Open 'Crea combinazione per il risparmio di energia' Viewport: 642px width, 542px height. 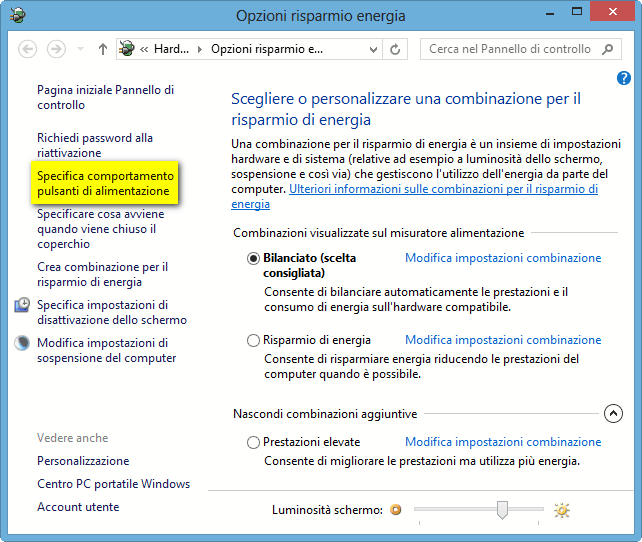click(103, 274)
